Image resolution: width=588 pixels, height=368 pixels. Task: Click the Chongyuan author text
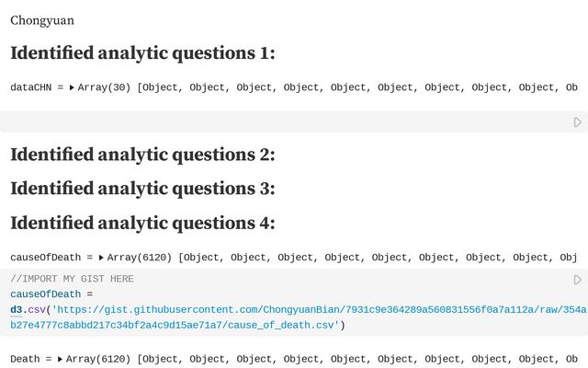[x=42, y=19]
